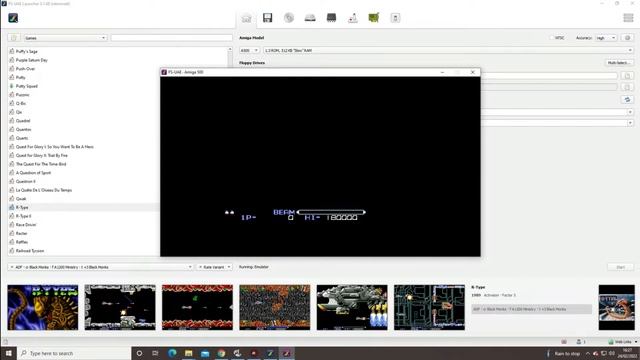Screen dimensions: 640x360
Task: Select Q-Bic in game list
Action: coord(21,103)
